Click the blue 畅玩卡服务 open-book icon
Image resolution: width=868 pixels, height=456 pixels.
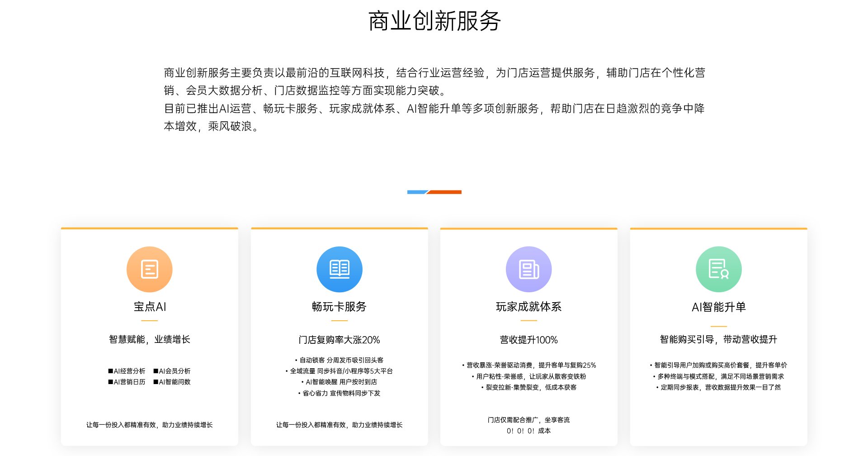[x=339, y=269]
